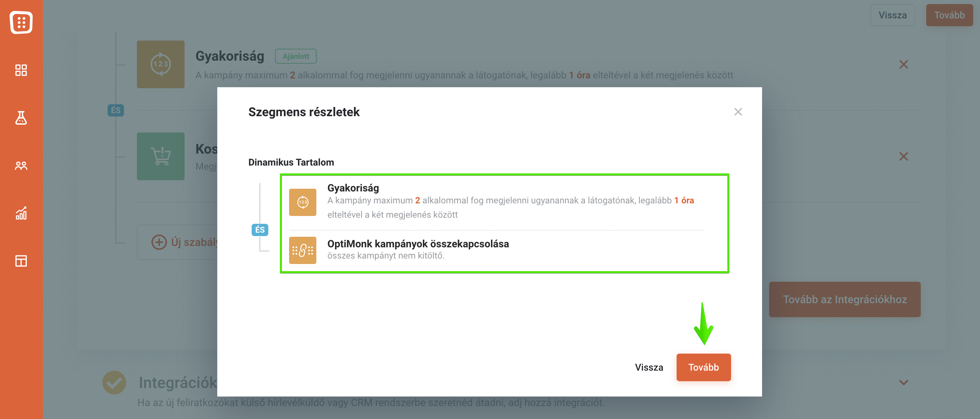Screen dimensions: 980x419
Task: Click the Tovább button in the top bar
Action: point(949,15)
